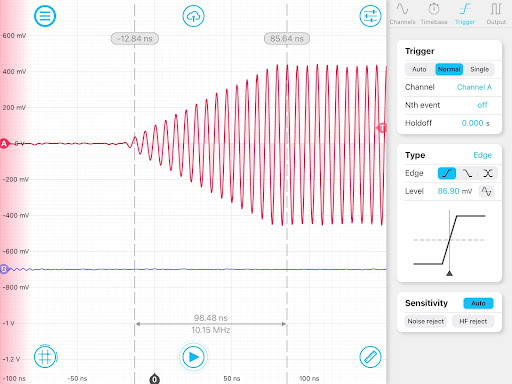The image size is (512, 384).
Task: Tap the auto level waveform icon
Action: [x=486, y=191]
